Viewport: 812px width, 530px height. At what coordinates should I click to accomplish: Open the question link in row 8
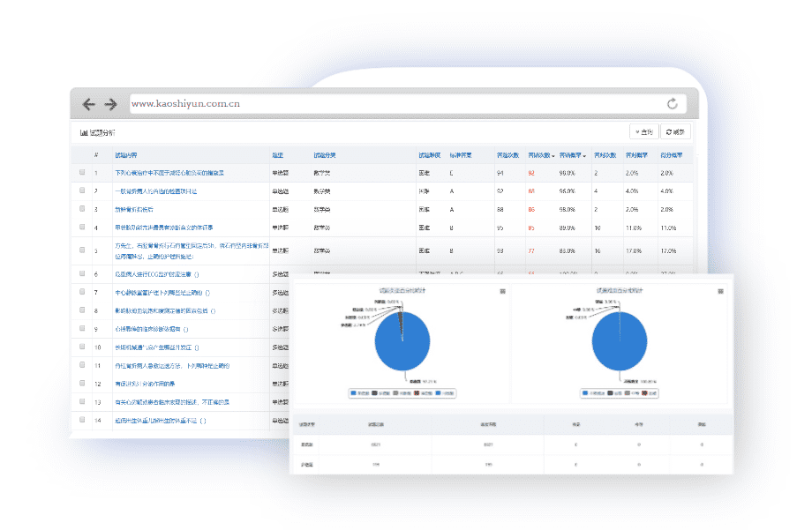coord(165,311)
